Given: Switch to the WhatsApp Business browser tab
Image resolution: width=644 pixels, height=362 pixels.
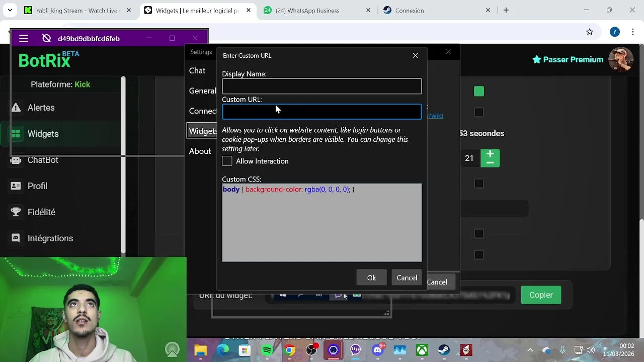Looking at the screenshot, I should pos(318,10).
